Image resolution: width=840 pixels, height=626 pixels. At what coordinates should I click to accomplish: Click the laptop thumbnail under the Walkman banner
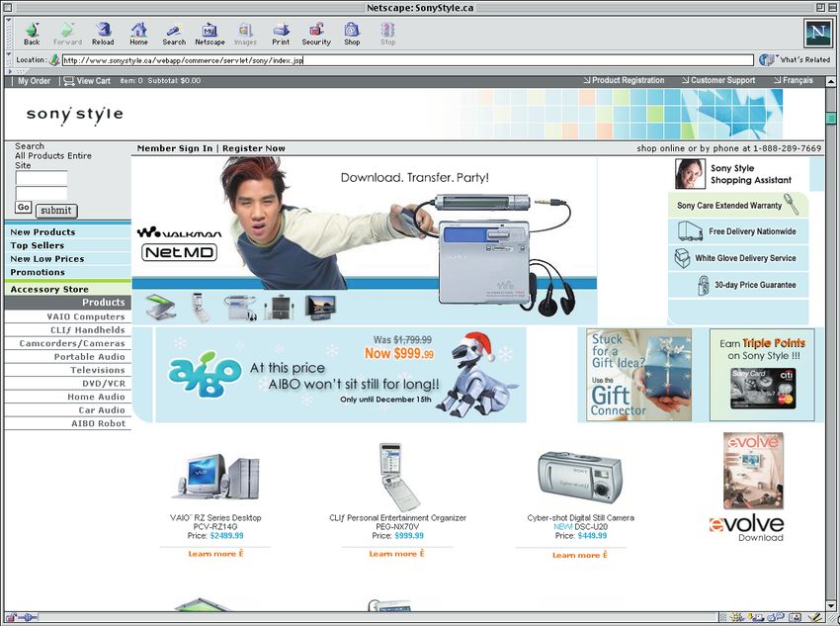click(x=160, y=307)
